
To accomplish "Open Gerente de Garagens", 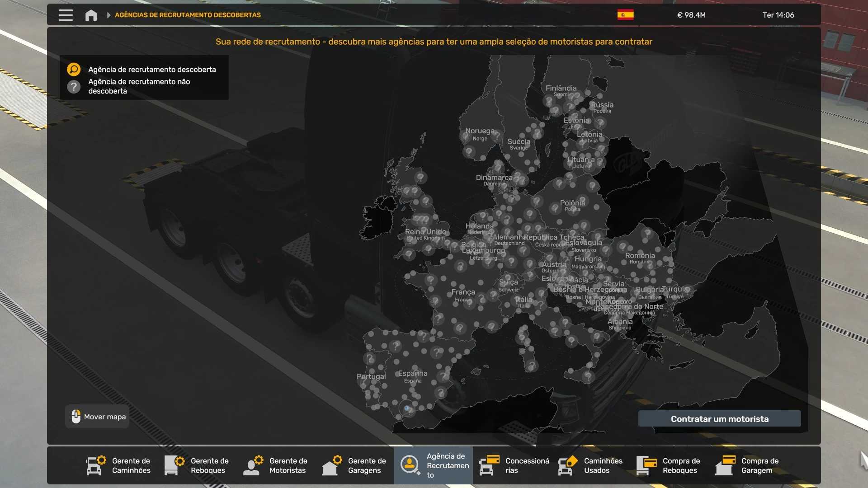I will pyautogui.click(x=354, y=465).
